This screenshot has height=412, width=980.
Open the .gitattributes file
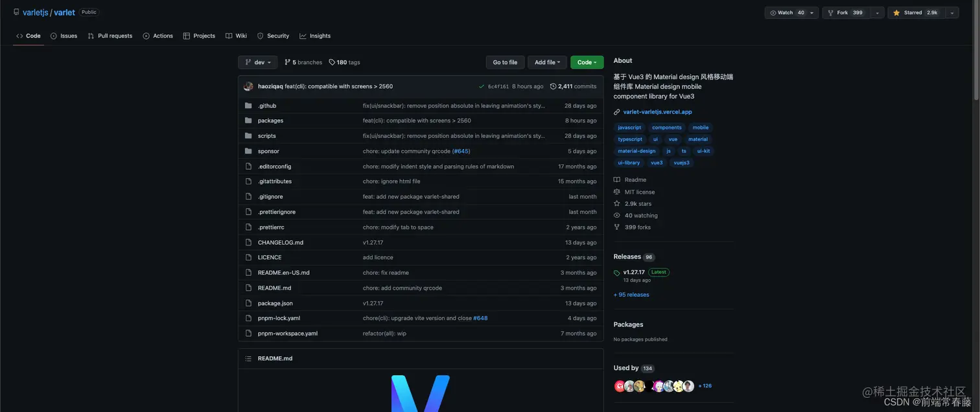click(x=275, y=181)
